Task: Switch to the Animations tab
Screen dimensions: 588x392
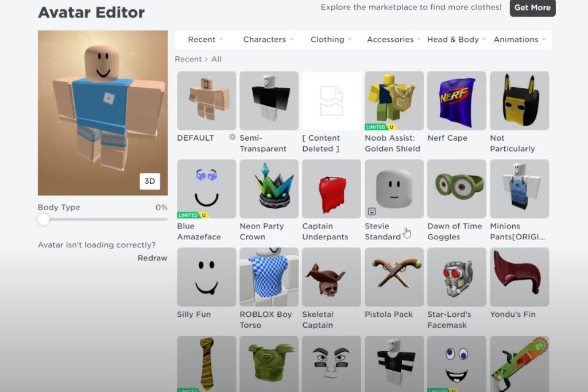Action: (519, 40)
